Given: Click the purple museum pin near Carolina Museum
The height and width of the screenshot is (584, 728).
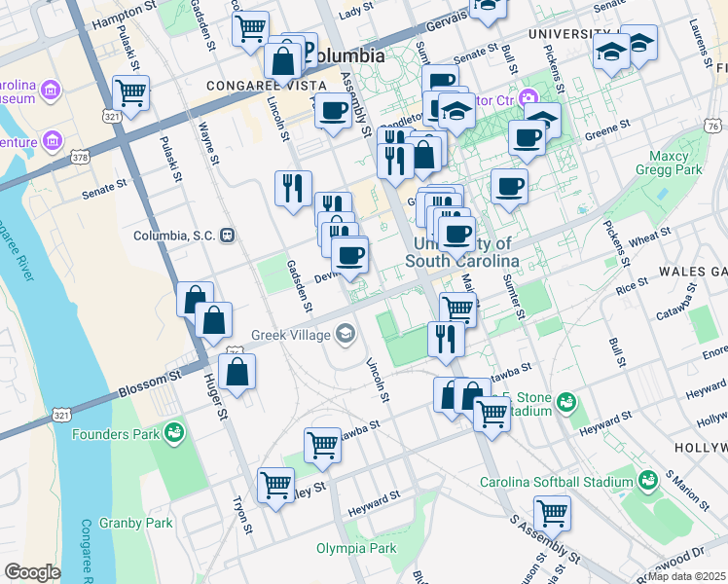Looking at the screenshot, I should click(51, 91).
